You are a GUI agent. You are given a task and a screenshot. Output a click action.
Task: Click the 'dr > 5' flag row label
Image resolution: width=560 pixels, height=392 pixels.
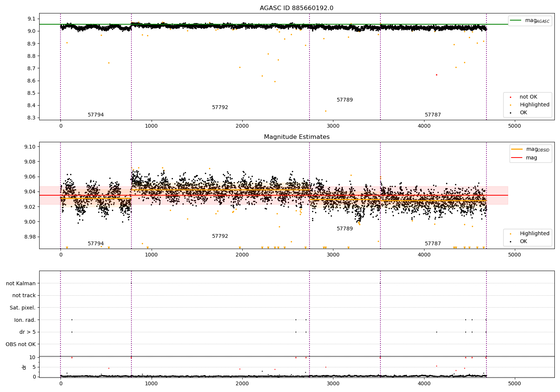coord(28,332)
